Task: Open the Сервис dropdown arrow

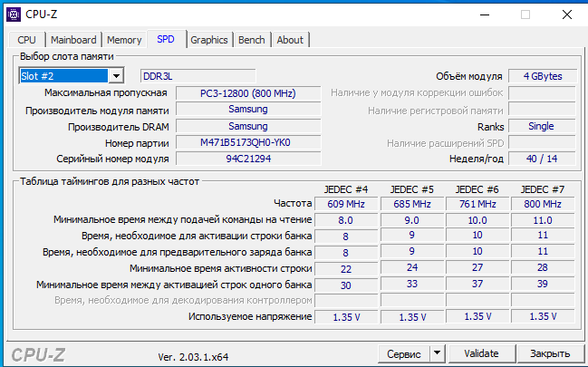Action: pyautogui.click(x=437, y=353)
